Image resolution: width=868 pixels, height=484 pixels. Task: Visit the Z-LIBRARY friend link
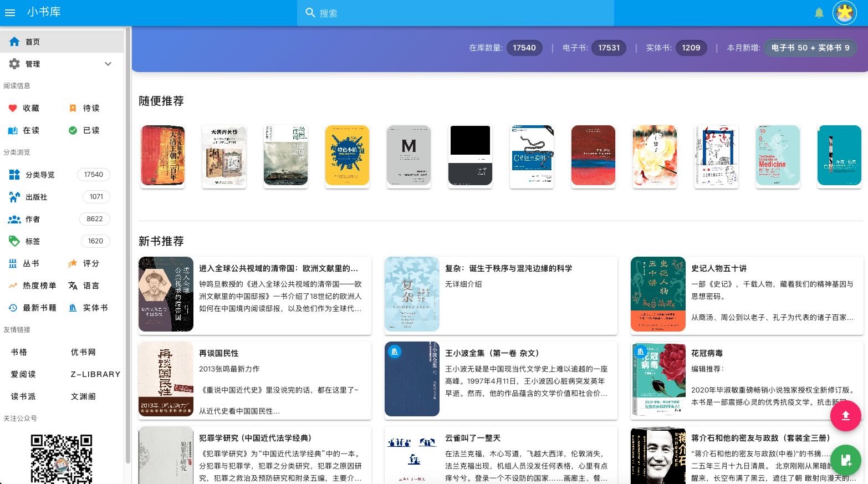pos(94,374)
